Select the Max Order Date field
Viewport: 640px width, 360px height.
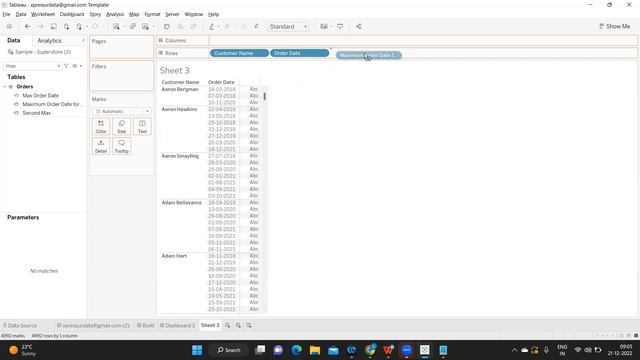point(40,96)
